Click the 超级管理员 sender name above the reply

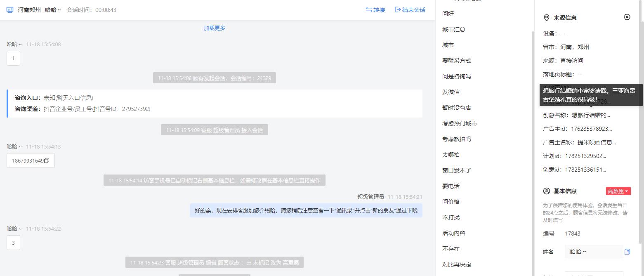(370, 197)
